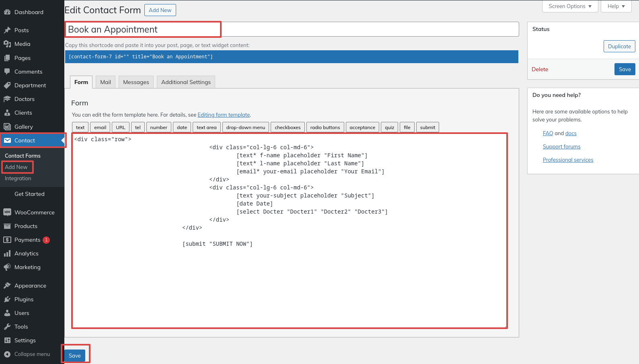
Task: Click the bottom Save button
Action: coord(75,356)
